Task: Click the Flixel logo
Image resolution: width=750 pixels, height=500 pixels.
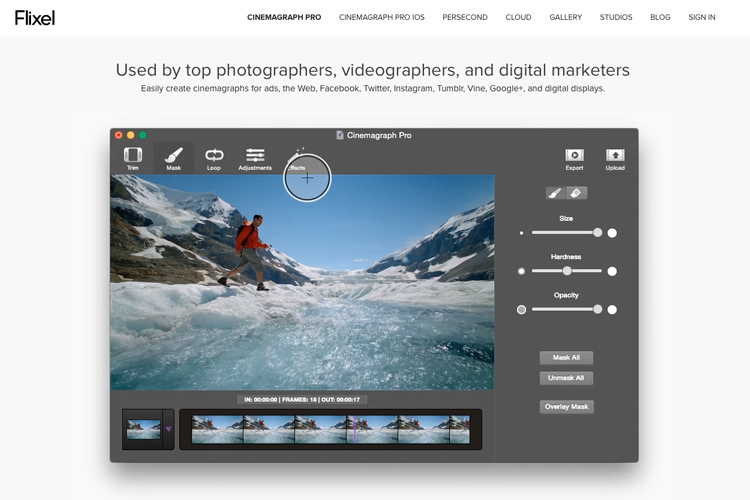Action: click(x=35, y=18)
